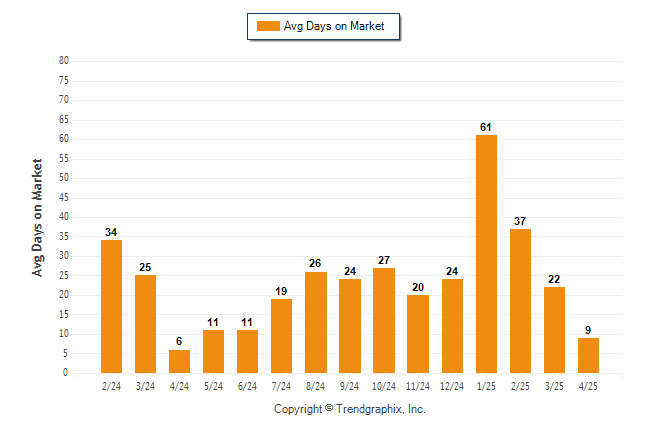This screenshot has width=646, height=434.
Task: Select the 6/24 bar showing 11
Action: pos(247,352)
